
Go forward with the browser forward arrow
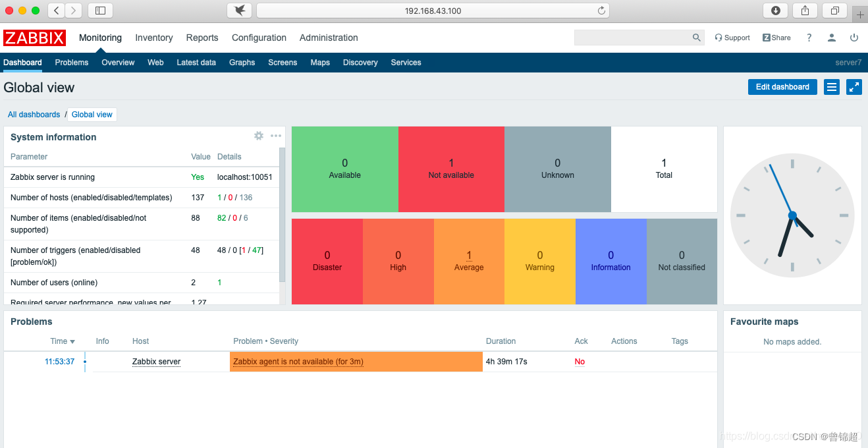[74, 11]
